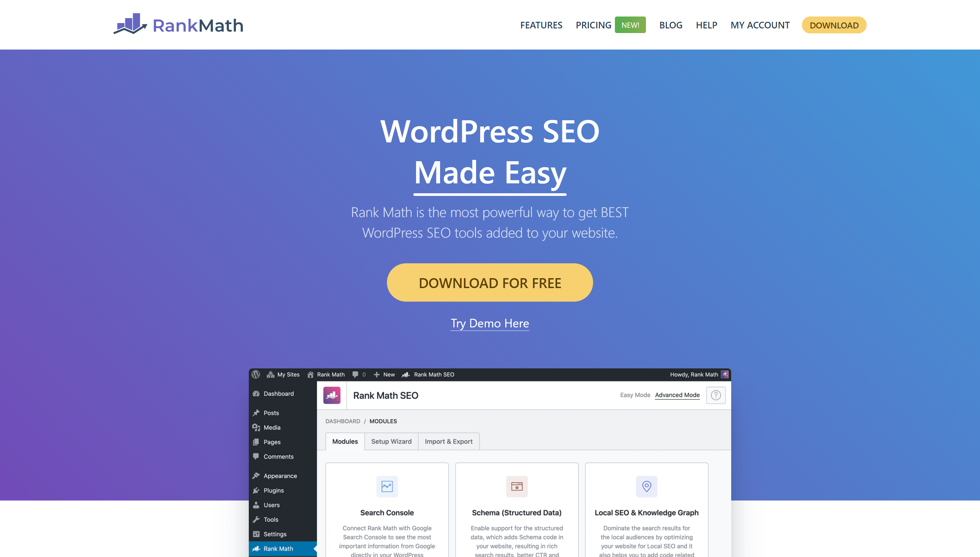The width and height of the screenshot is (980, 557).
Task: Toggle to Advanced Mode
Action: pyautogui.click(x=677, y=395)
